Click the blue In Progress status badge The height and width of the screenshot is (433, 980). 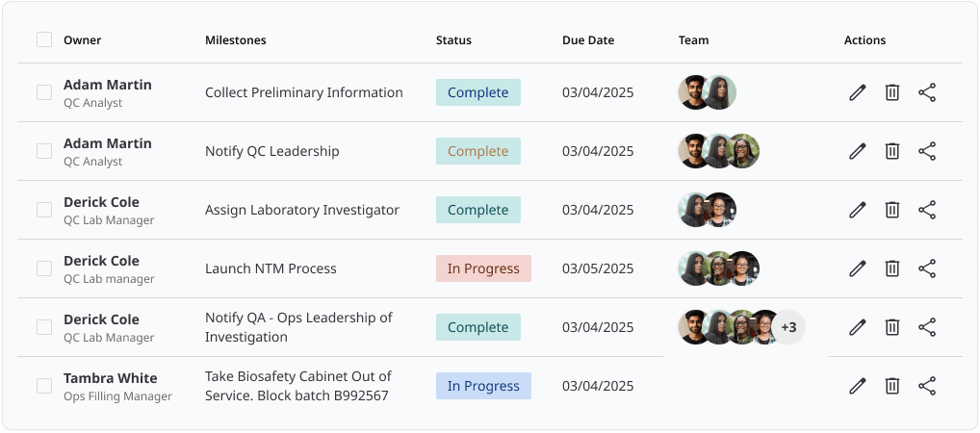[484, 386]
